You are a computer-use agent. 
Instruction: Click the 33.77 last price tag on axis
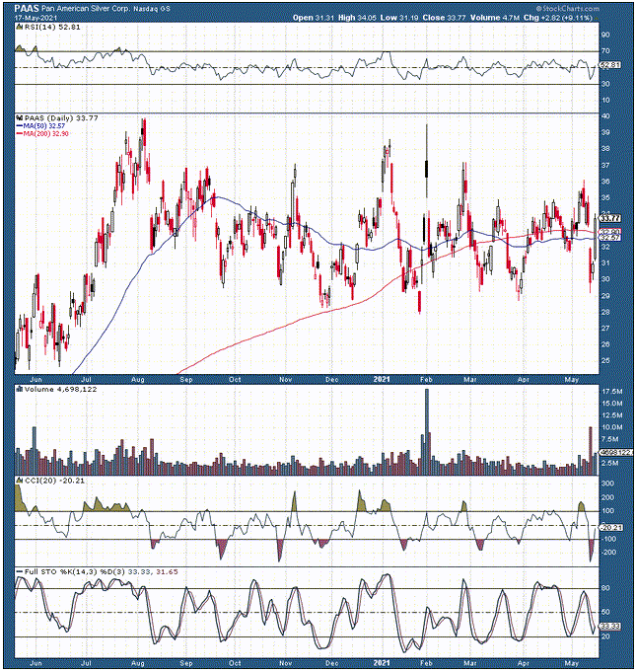click(x=610, y=218)
